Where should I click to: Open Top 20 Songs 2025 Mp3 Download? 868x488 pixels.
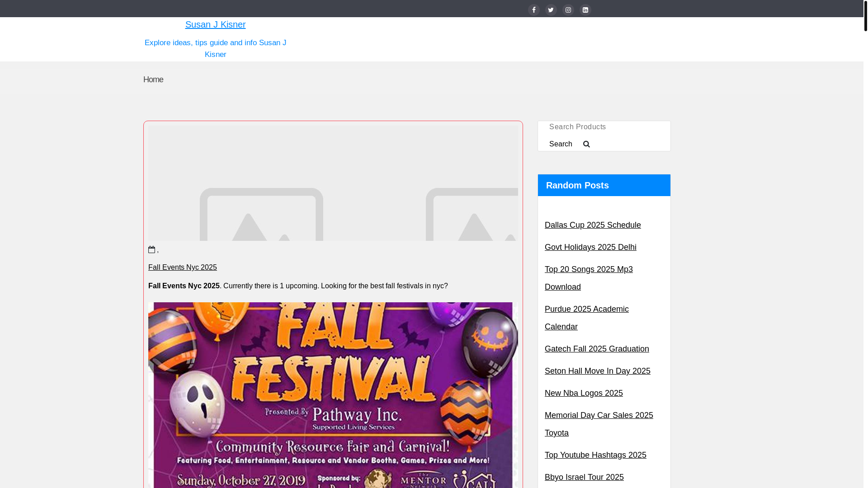[589, 278]
